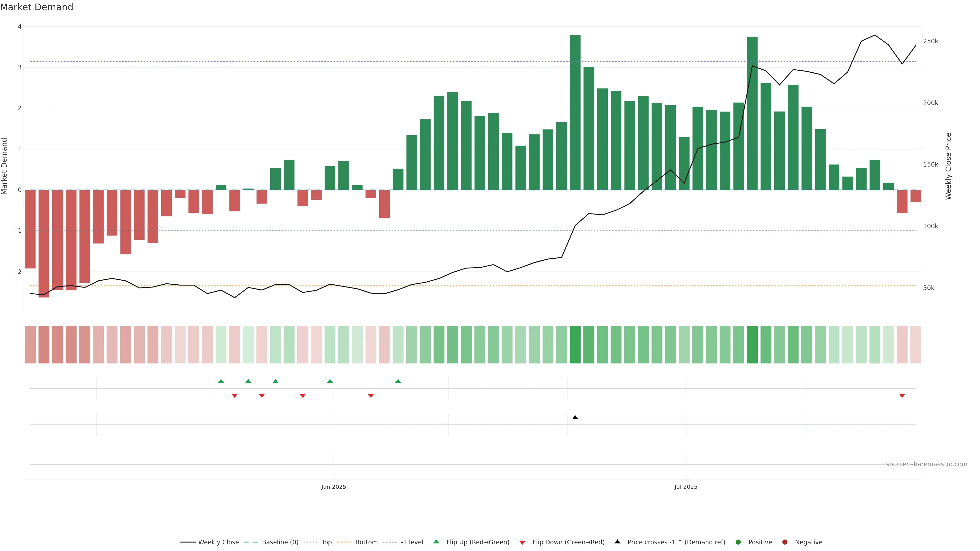980x551 pixels.
Task: Click the black Price crosses -1 legend icon
Action: (x=617, y=542)
